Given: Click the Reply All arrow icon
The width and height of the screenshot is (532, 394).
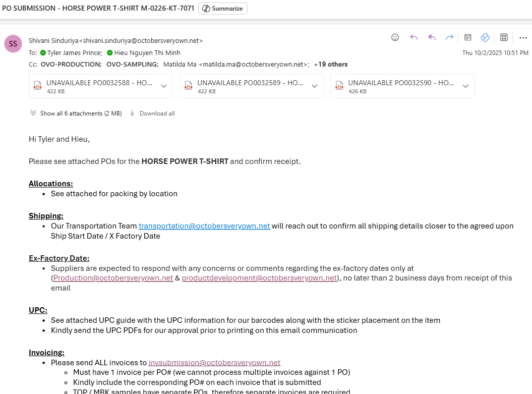Looking at the screenshot, I should pyautogui.click(x=432, y=37).
